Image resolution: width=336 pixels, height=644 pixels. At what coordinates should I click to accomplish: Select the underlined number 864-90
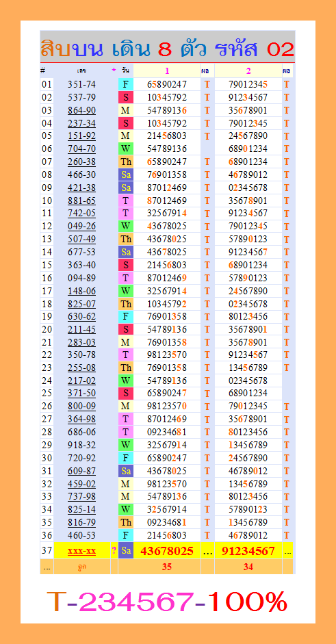pyautogui.click(x=81, y=110)
